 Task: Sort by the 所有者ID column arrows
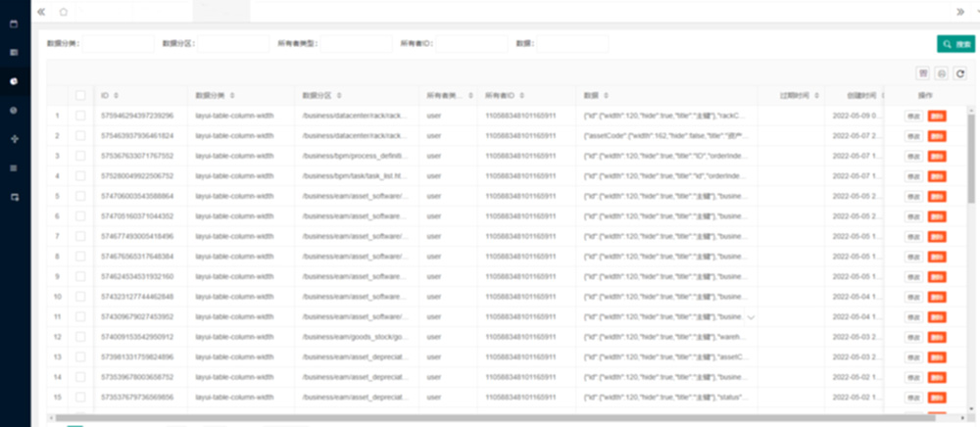[521, 96]
